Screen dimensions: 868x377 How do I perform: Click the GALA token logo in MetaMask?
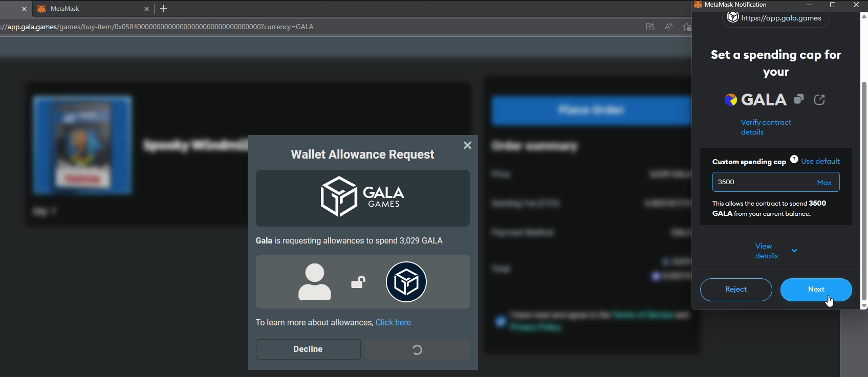[x=730, y=100]
